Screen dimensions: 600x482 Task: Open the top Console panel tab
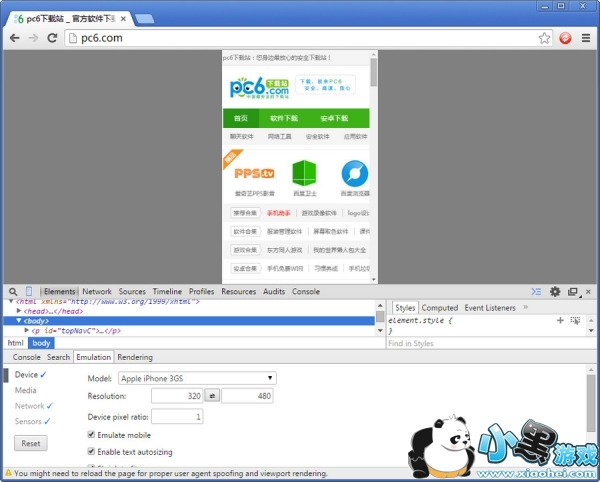tap(306, 291)
